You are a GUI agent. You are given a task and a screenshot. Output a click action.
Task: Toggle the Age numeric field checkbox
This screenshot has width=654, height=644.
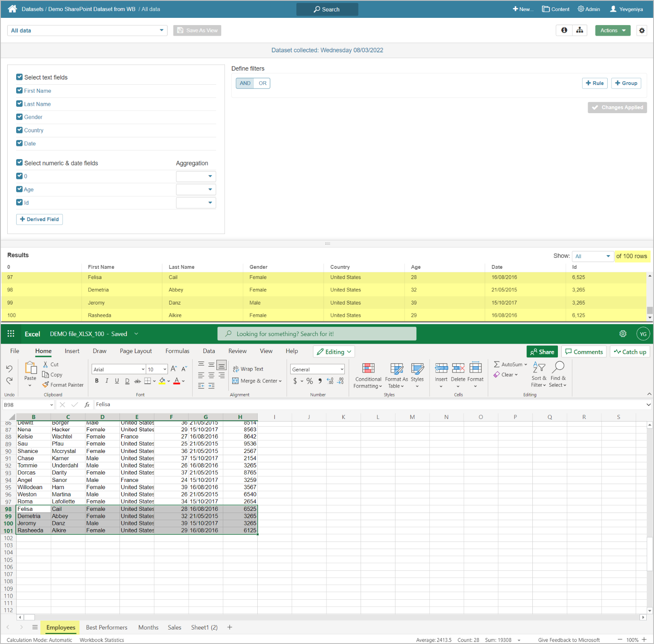click(x=20, y=189)
